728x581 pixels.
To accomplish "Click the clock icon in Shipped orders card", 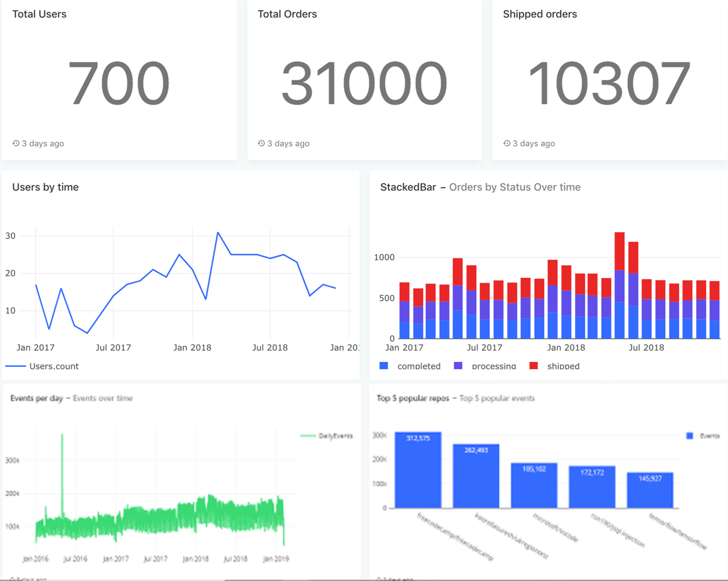I will click(507, 143).
